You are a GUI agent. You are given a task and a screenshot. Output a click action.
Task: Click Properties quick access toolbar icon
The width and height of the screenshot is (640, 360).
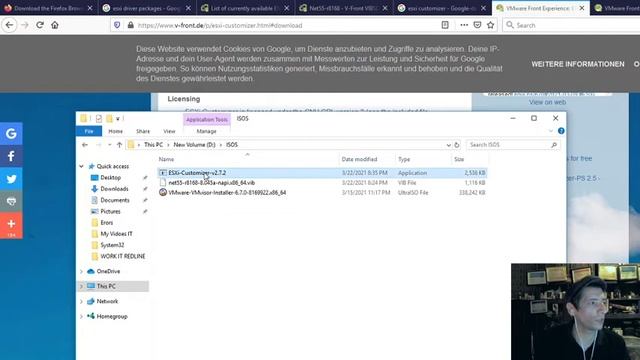point(99,119)
